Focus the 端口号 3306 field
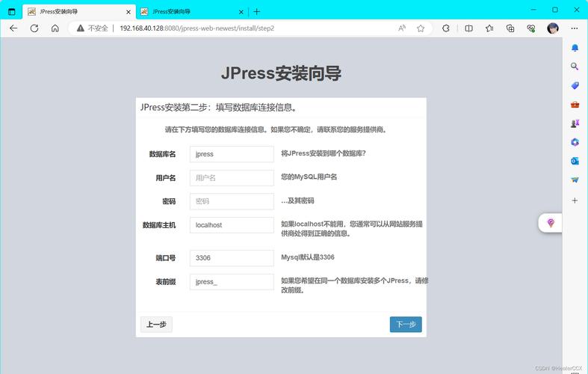Image resolution: width=588 pixels, height=374 pixels. click(x=232, y=258)
